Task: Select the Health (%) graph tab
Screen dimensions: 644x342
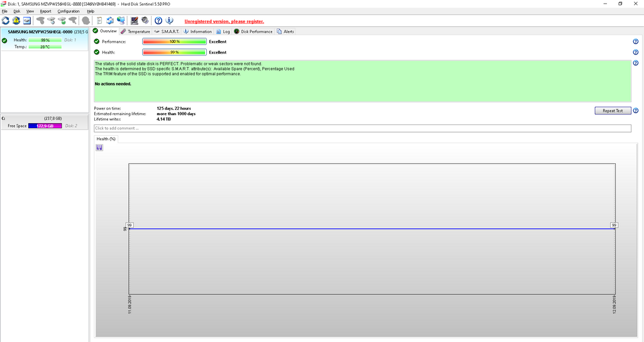Action: (x=106, y=139)
